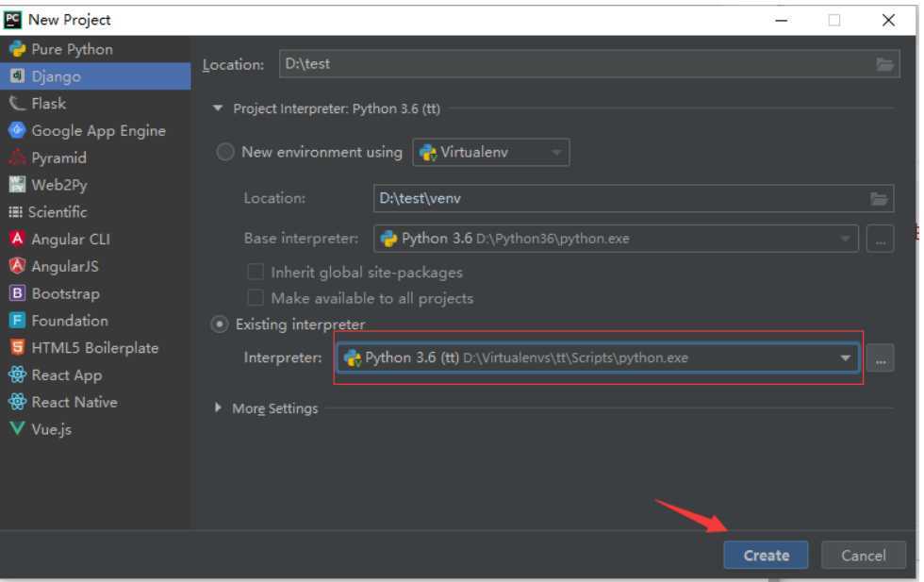924x582 pixels.
Task: Select the New environment using radio button
Action: click(225, 152)
